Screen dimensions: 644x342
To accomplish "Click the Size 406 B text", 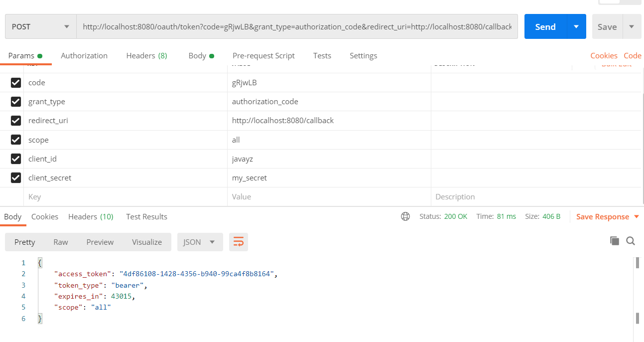I will click(x=542, y=216).
